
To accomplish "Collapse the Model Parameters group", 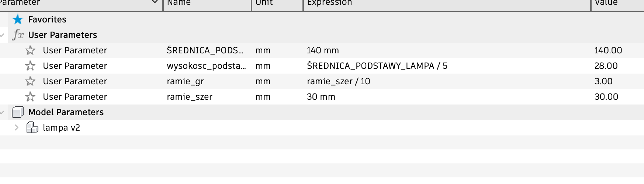I will point(2,113).
